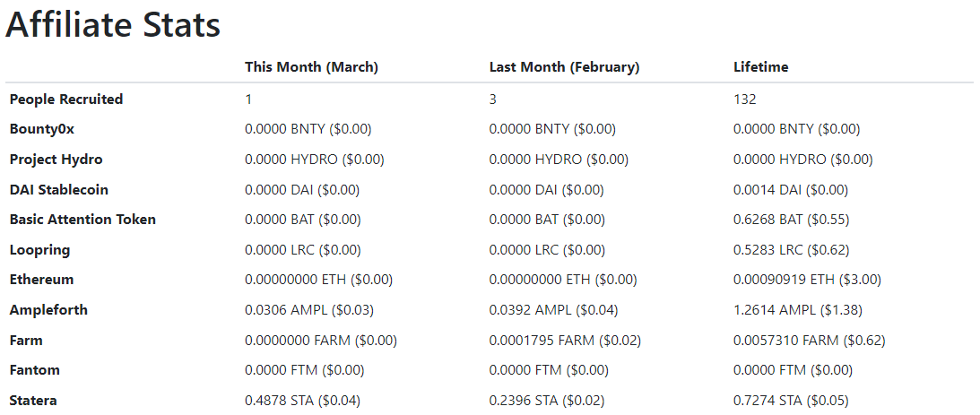
Task: Select this month's 0.0000 BAT value
Action: [x=302, y=220]
